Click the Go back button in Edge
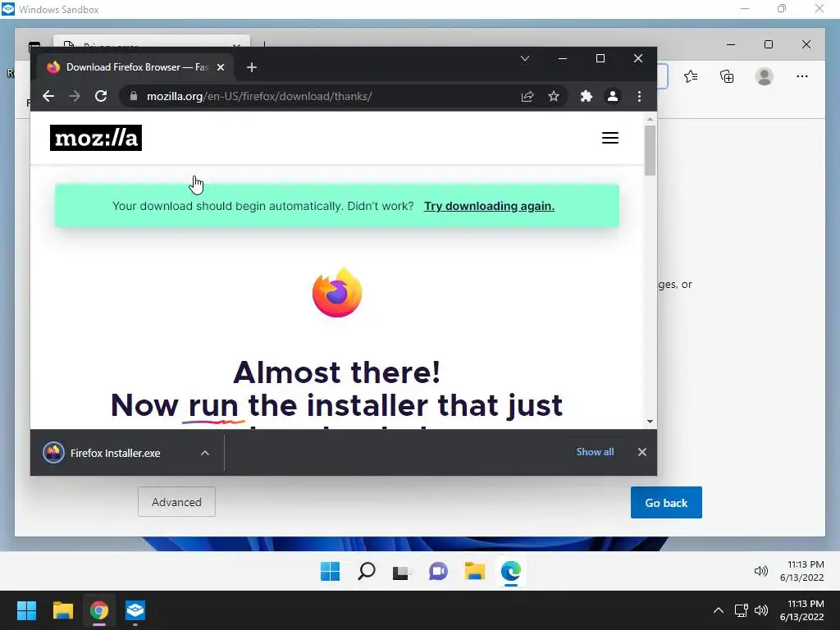The image size is (840, 630). (x=666, y=503)
